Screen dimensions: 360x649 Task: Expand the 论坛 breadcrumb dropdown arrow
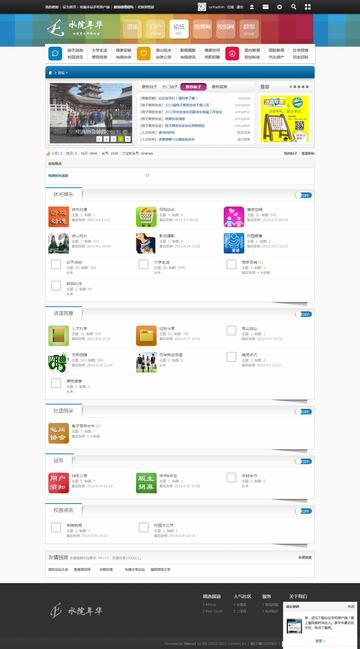pyautogui.click(x=66, y=73)
